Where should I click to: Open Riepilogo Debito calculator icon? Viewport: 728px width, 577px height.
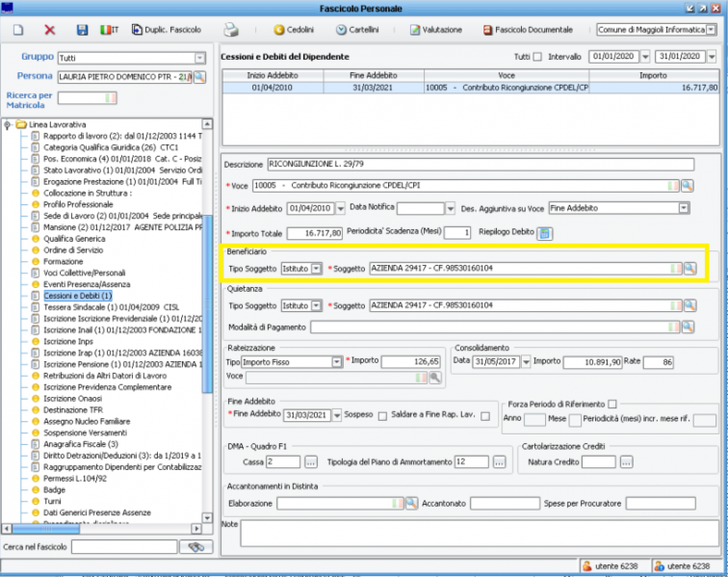pyautogui.click(x=544, y=232)
